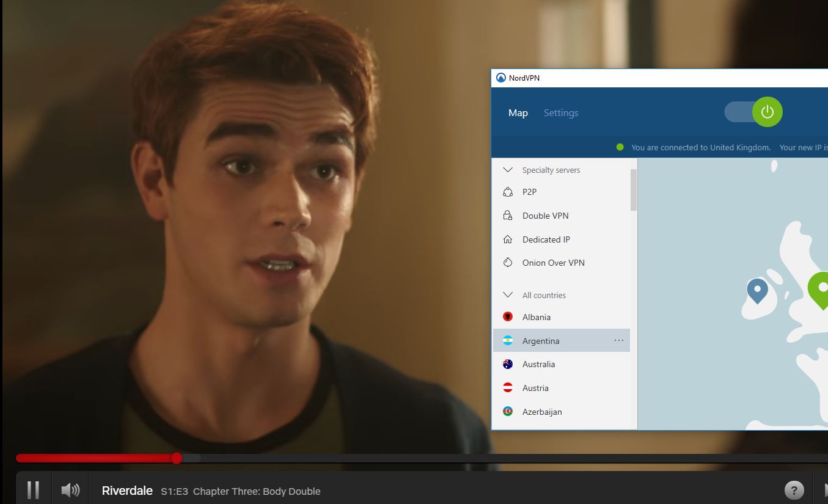
Task: Select the P2P server icon
Action: 508,192
